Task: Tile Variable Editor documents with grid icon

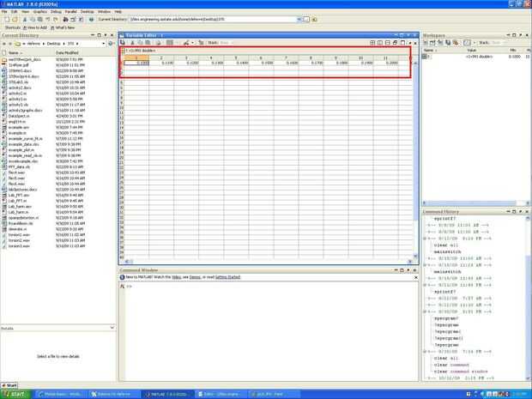Action: (372, 42)
